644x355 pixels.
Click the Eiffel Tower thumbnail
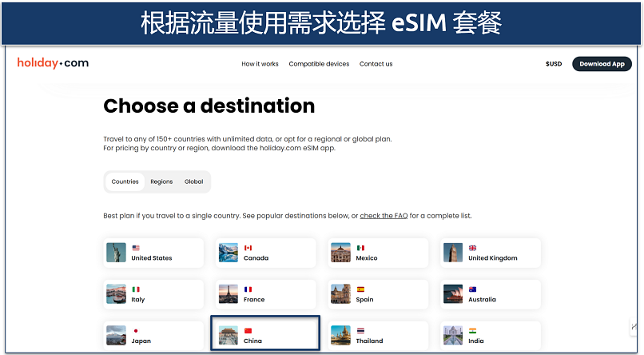(229, 294)
